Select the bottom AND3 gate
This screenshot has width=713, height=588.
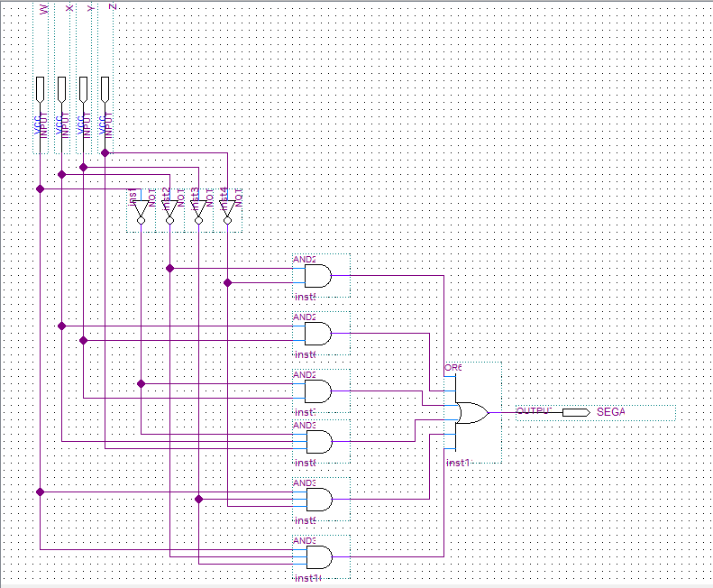tap(317, 556)
